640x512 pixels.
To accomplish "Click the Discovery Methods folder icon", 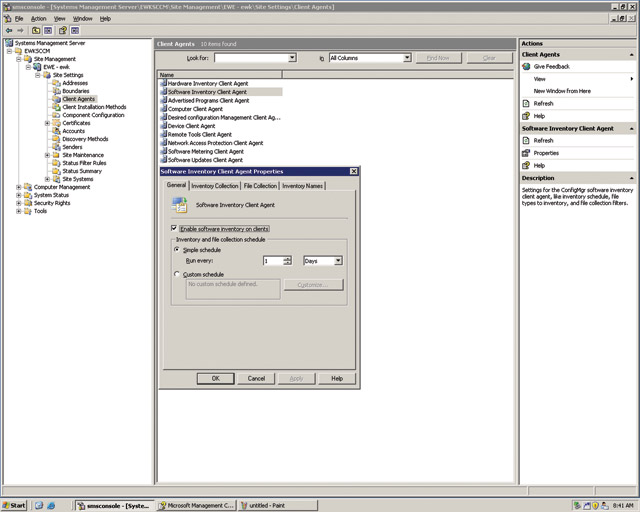I will pyautogui.click(x=56, y=139).
